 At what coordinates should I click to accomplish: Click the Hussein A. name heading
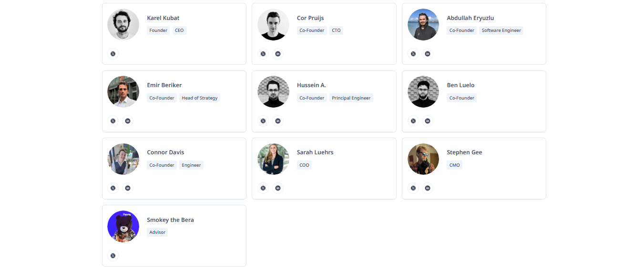(x=311, y=85)
